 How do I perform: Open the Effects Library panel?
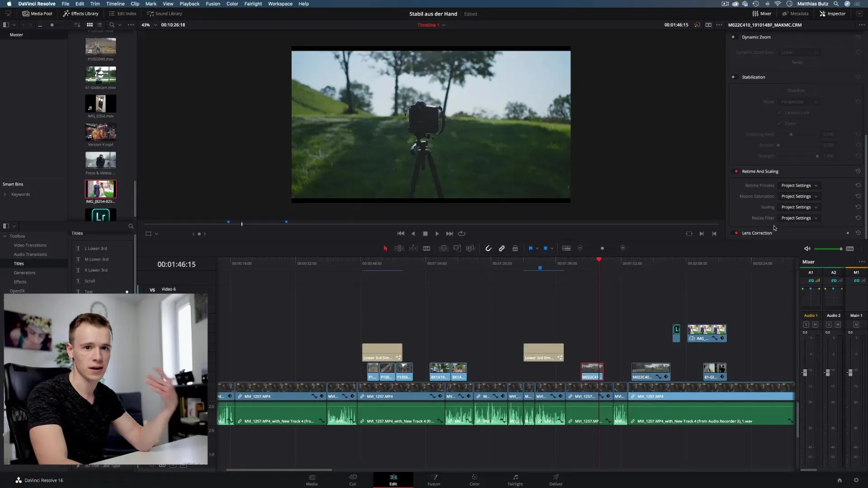(80, 14)
